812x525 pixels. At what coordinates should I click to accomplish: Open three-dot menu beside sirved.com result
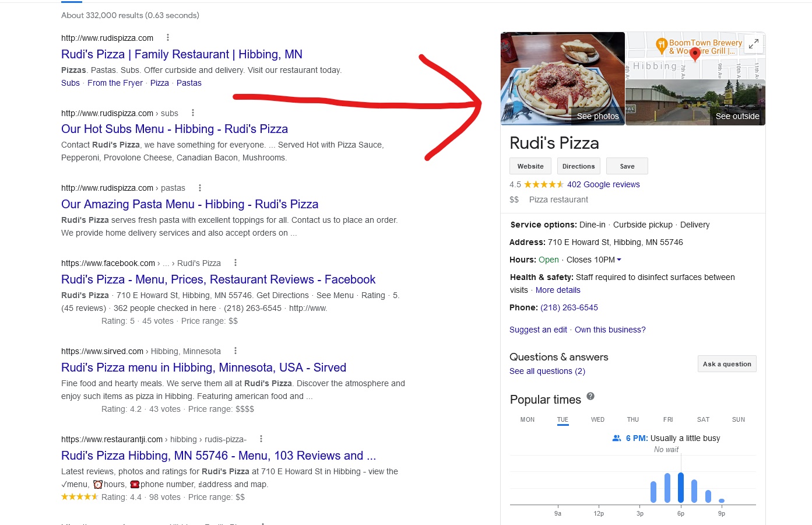pyautogui.click(x=235, y=351)
